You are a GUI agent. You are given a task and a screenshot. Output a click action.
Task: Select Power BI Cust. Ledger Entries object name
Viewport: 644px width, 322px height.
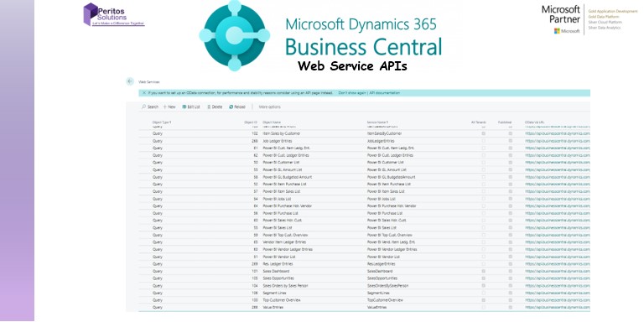[x=286, y=155]
